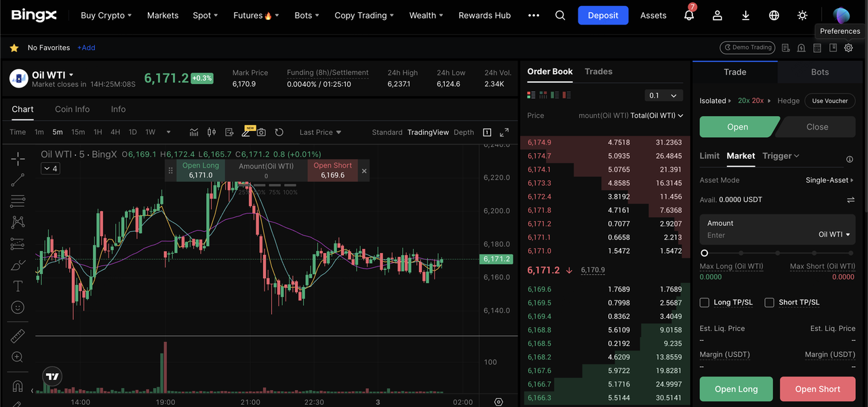Expand the Last Price dropdown

point(320,132)
